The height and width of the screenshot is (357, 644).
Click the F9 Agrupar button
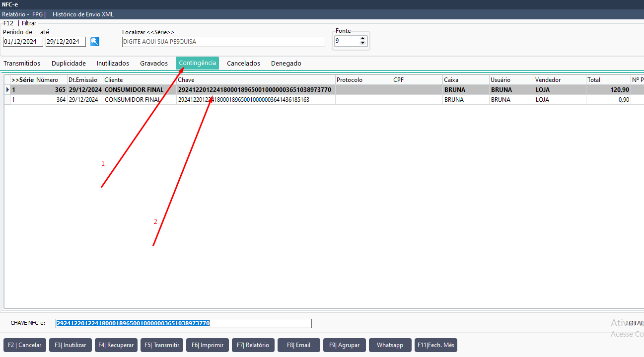pyautogui.click(x=345, y=345)
